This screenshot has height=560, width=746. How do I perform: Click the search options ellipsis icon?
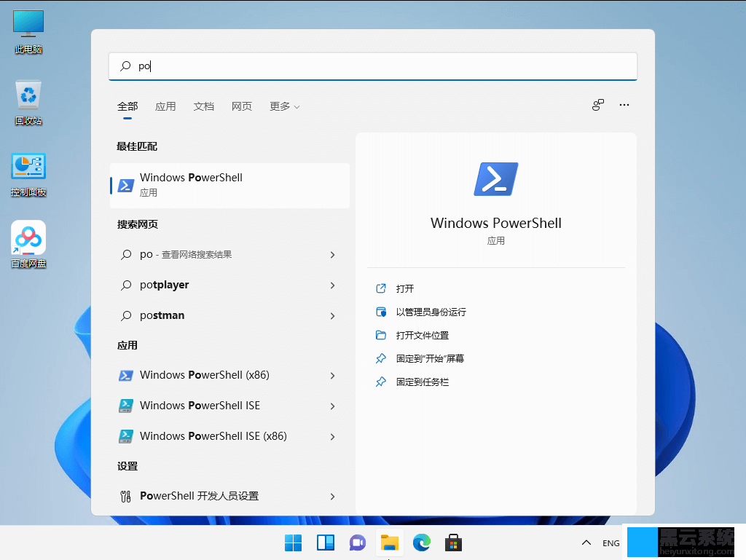coord(624,105)
